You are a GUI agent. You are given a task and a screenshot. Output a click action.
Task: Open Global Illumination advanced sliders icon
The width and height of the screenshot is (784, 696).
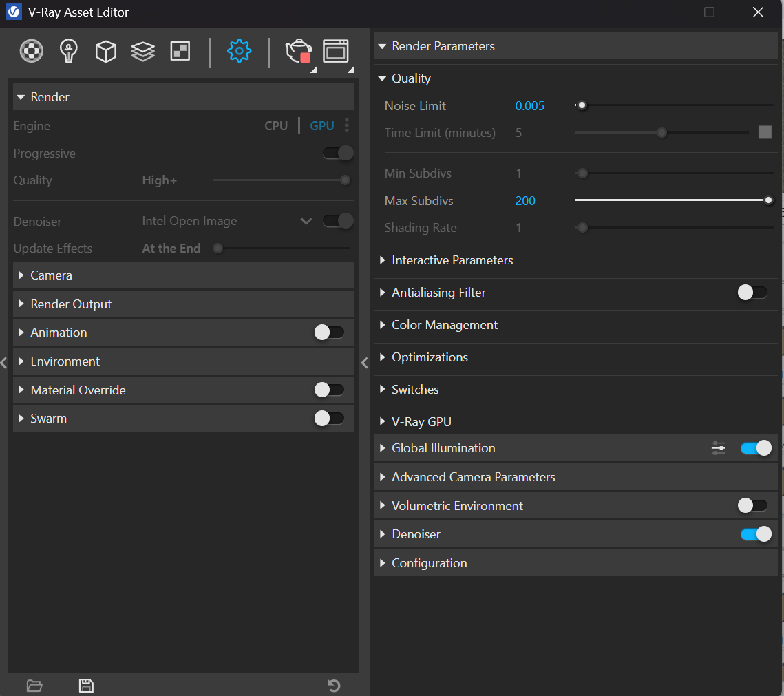pos(719,448)
